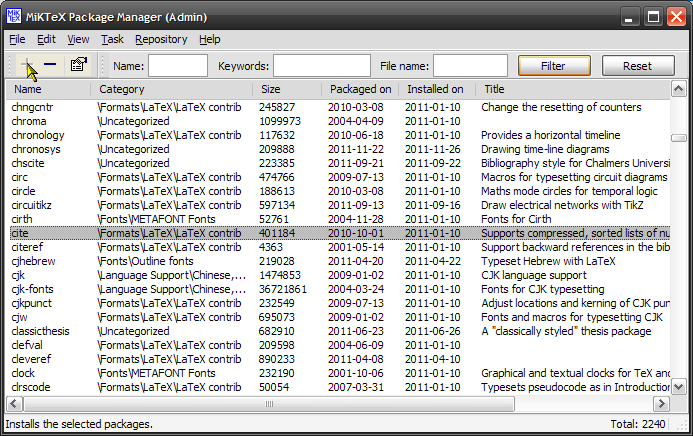
Task: Open the File menu
Action: tap(17, 39)
